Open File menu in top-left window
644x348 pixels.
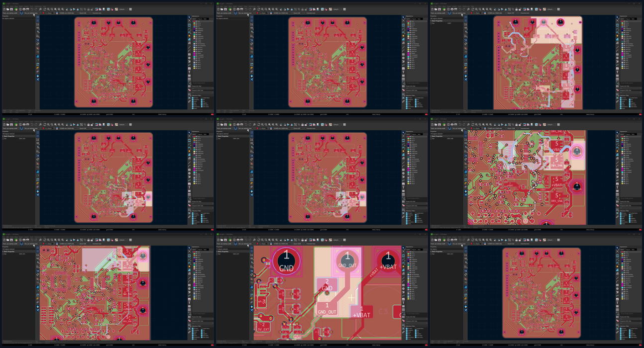(3, 6)
